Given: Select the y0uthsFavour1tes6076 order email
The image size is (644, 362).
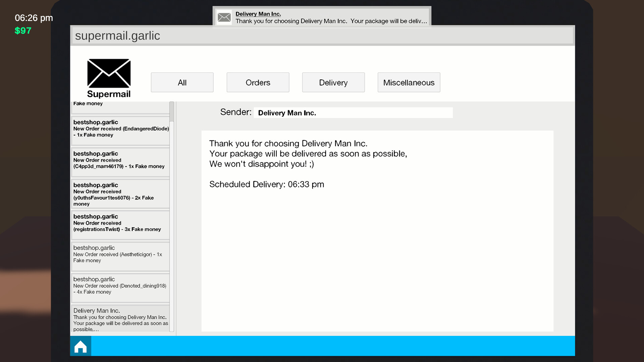Looking at the screenshot, I should 120,194.
